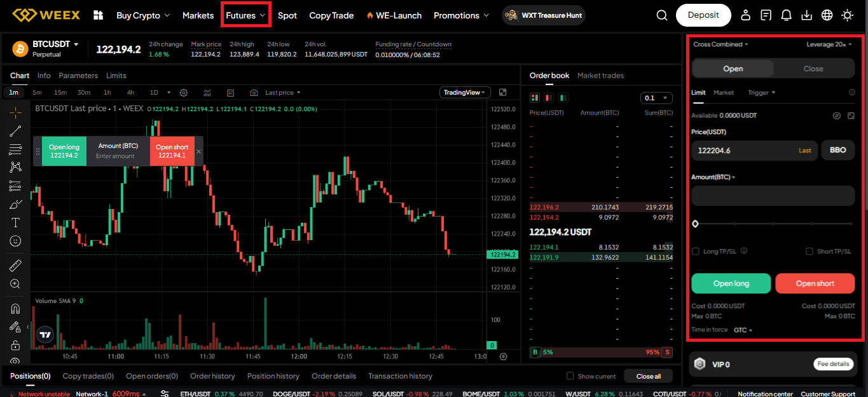Select the ruler measure tool
This screenshot has width=868, height=397.
[x=16, y=266]
